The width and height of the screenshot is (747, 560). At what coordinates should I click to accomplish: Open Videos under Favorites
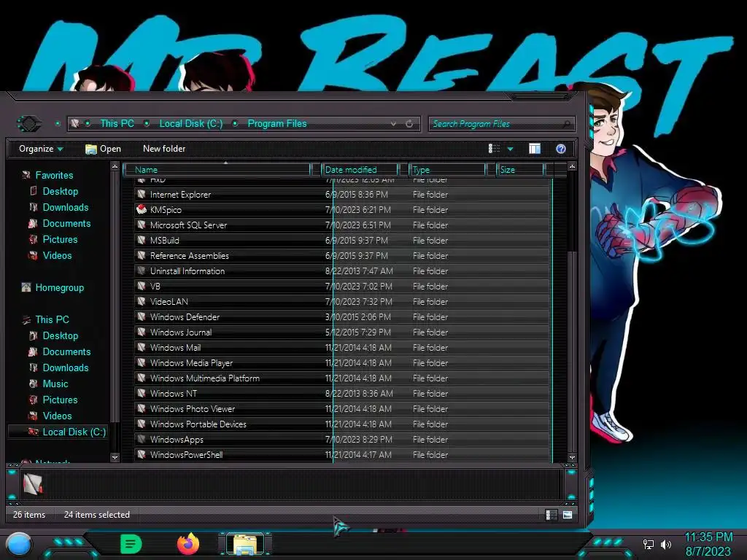click(x=57, y=255)
